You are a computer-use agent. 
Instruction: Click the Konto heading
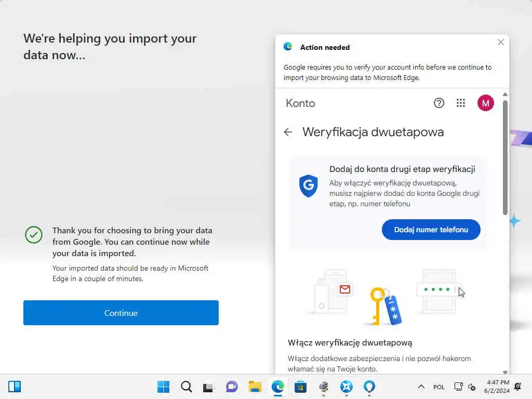point(300,103)
